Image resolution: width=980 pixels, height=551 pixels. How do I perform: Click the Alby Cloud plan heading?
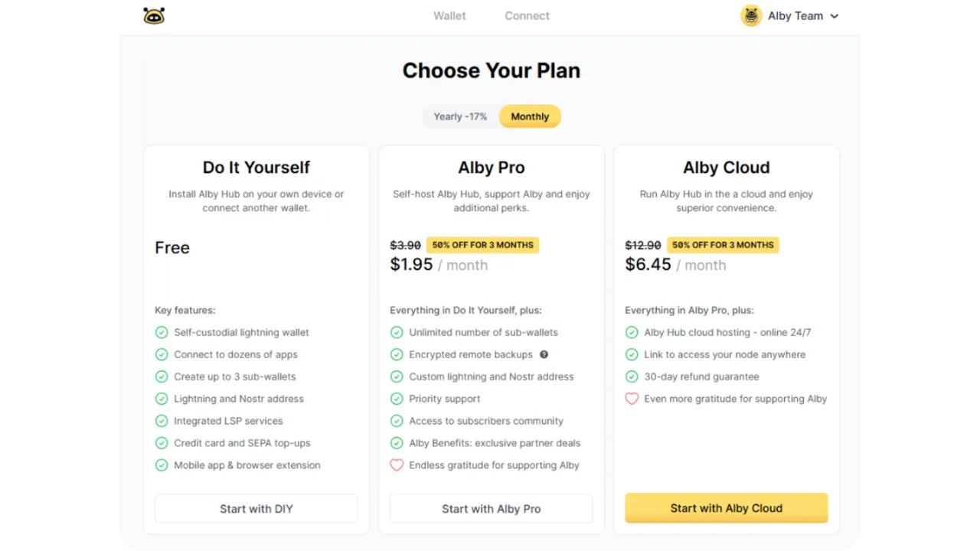point(726,168)
